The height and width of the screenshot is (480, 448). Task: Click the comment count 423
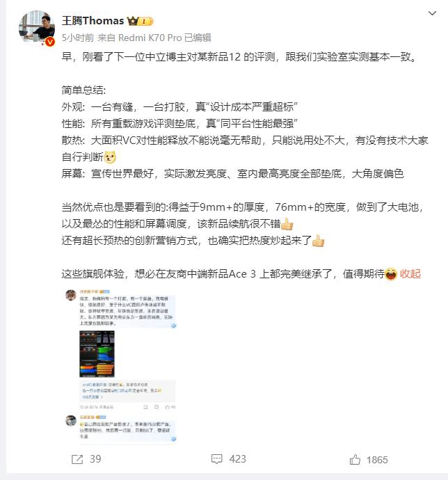pos(238,459)
